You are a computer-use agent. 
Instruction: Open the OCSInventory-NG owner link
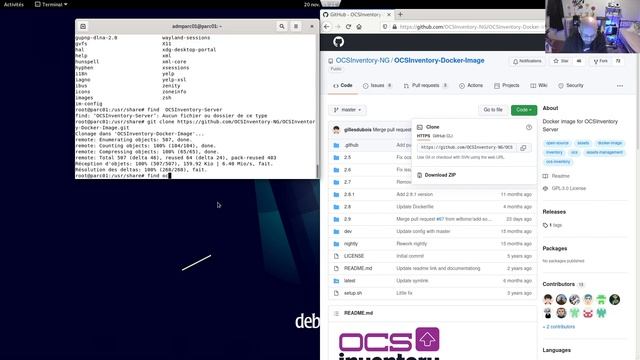pyautogui.click(x=362, y=60)
